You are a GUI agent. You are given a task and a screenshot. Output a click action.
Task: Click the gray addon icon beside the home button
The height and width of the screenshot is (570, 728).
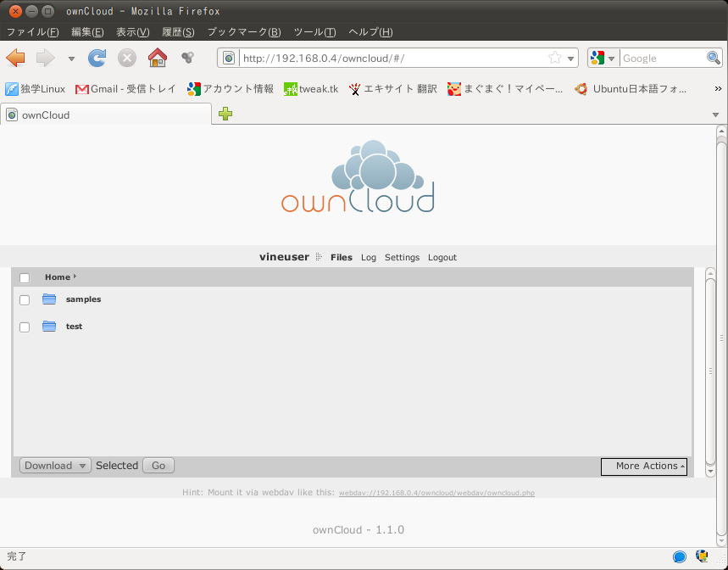187,58
